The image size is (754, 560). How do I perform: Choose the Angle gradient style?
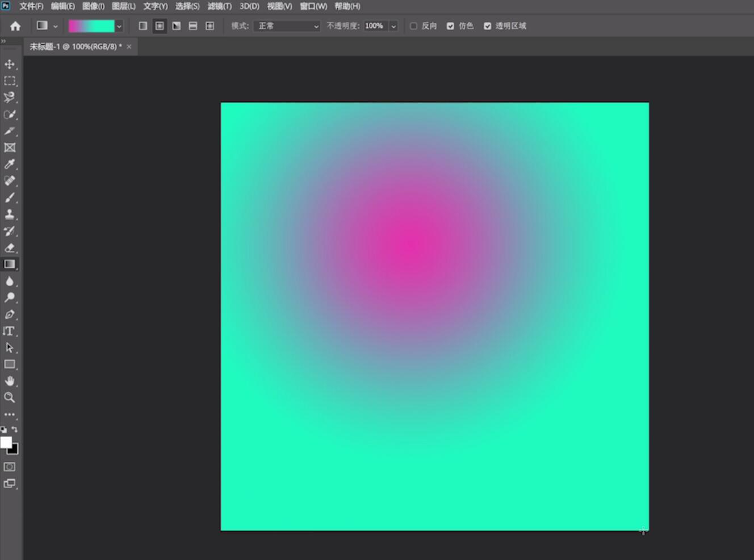click(x=177, y=26)
